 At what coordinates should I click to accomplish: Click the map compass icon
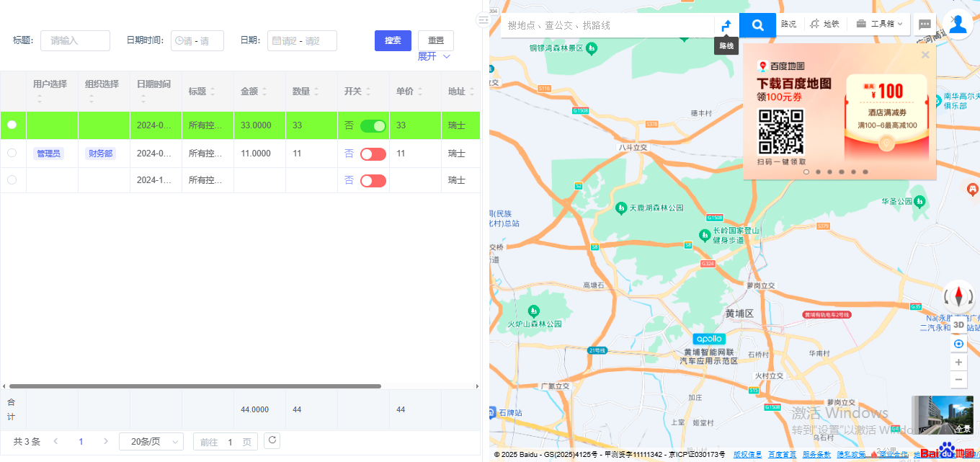click(958, 296)
